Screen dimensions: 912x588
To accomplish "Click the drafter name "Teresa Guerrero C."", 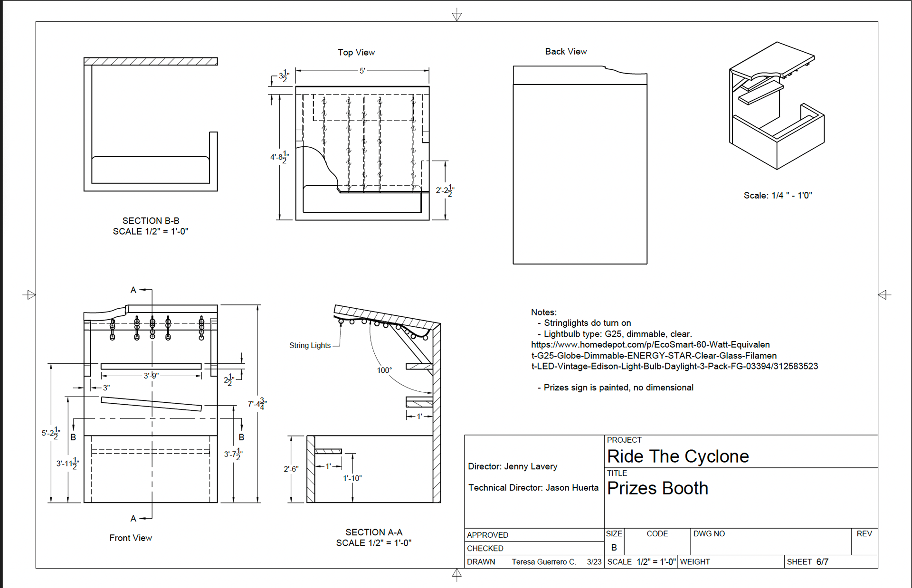I will (544, 562).
